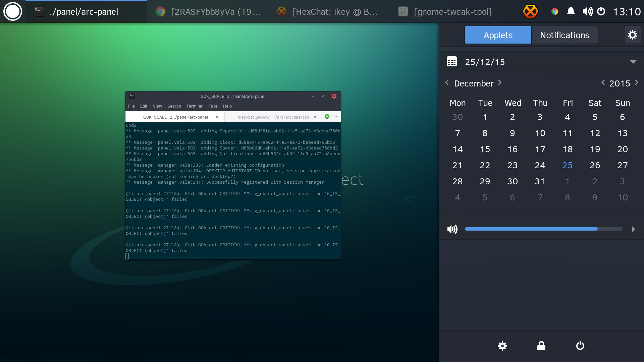The height and width of the screenshot is (362, 644).
Task: Minimize the terminal window
Action: (313, 96)
